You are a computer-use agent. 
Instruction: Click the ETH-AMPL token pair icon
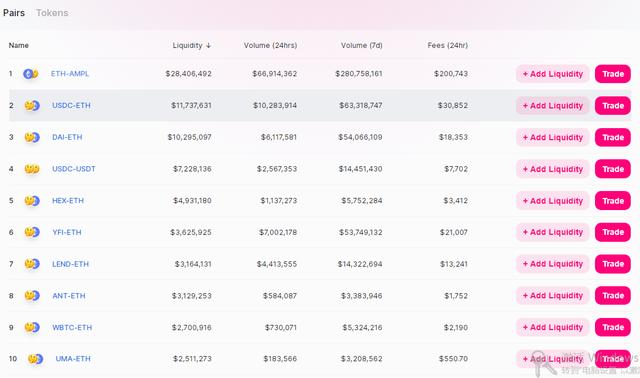point(31,74)
